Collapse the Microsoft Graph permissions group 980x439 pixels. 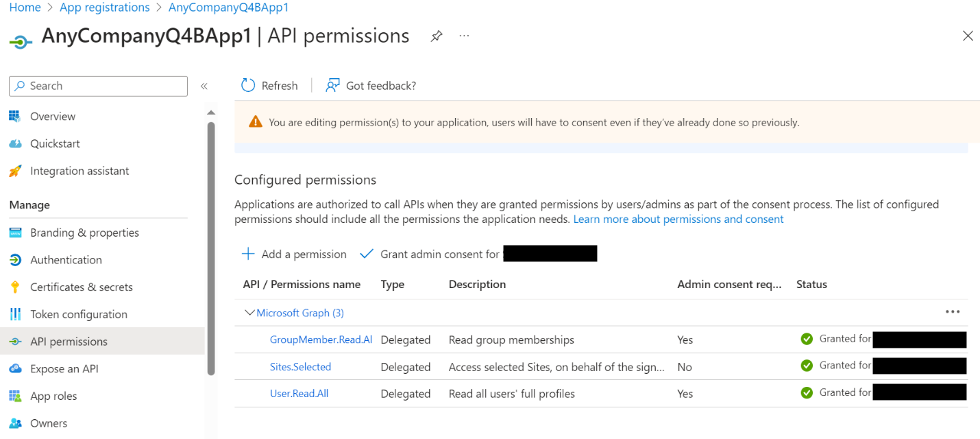pyautogui.click(x=249, y=312)
